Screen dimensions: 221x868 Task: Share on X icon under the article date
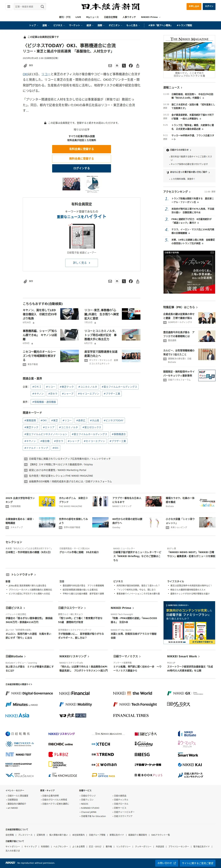[124, 66]
